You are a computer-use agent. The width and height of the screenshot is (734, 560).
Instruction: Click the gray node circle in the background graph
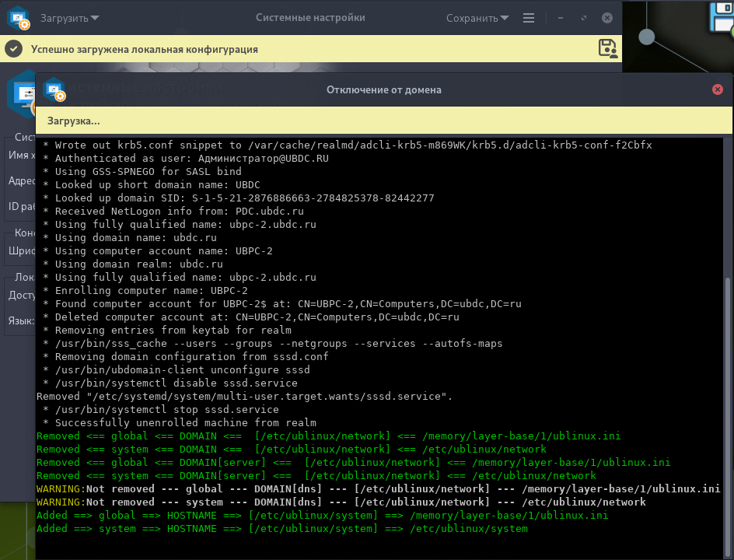point(647,37)
